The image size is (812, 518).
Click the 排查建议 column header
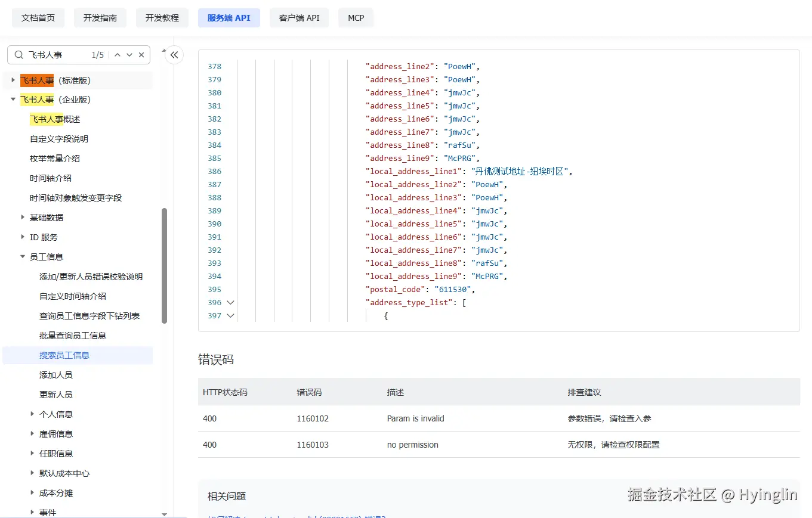pyautogui.click(x=585, y=392)
